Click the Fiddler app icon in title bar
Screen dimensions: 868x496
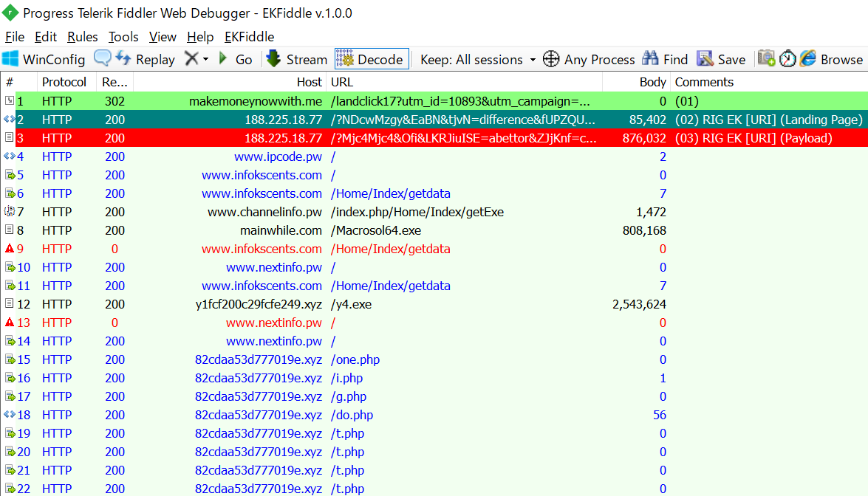click(10, 12)
